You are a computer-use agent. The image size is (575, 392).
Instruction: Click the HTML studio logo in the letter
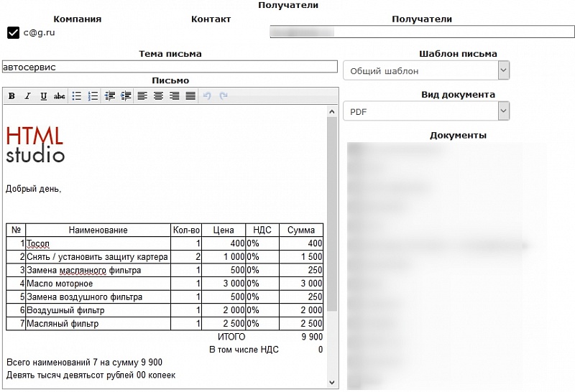click(35, 144)
